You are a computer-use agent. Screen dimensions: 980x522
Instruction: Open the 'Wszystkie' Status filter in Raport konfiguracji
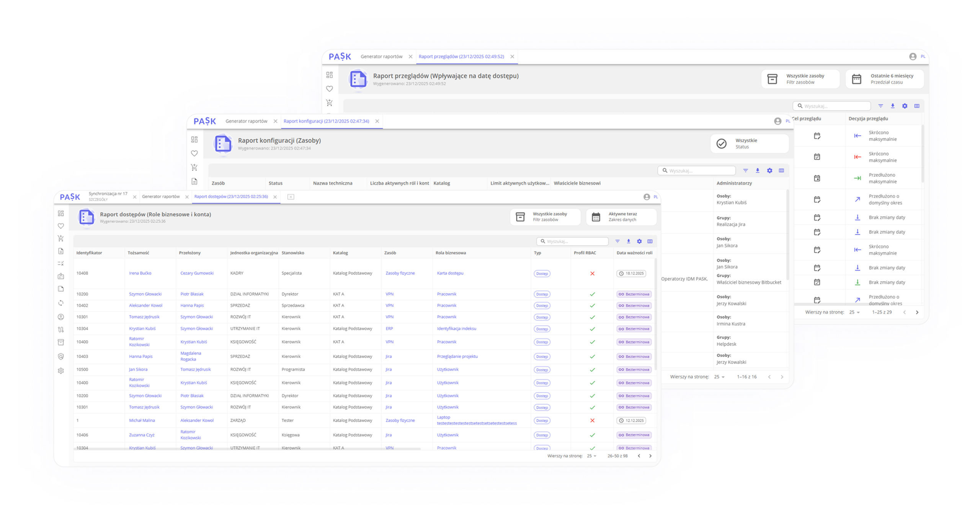click(x=749, y=144)
